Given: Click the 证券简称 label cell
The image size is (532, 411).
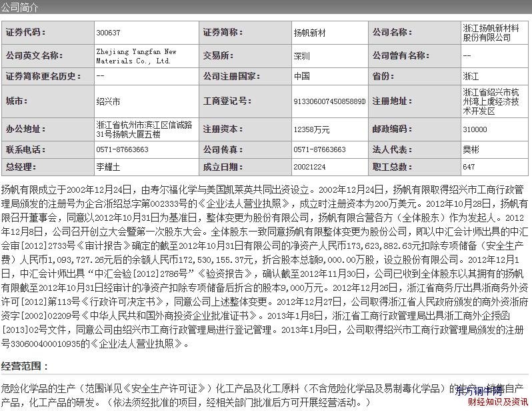Looking at the screenshot, I should pyautogui.click(x=245, y=32).
